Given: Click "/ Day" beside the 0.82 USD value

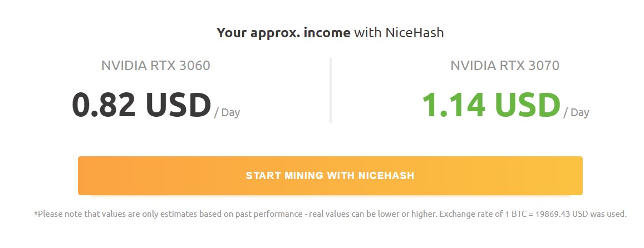Looking at the screenshot, I should [x=227, y=112].
